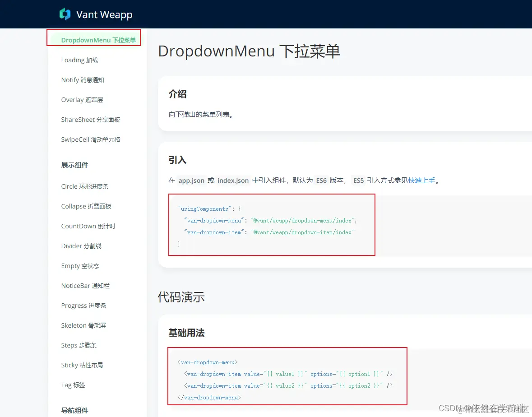Viewport: 532px width, 417px height.
Task: Open Loading 加载 sidebar entry
Action: click(x=79, y=60)
